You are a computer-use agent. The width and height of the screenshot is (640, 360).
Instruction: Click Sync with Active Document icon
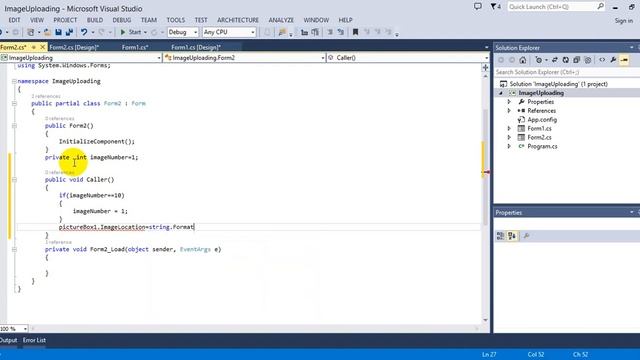555,60
